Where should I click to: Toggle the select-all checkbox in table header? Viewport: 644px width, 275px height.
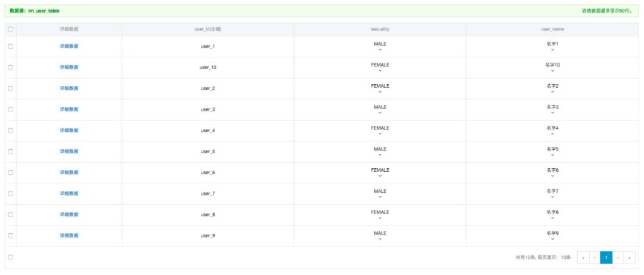[x=11, y=29]
